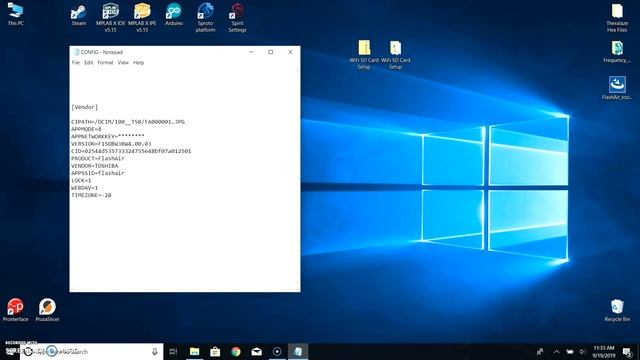The height and width of the screenshot is (360, 640).
Task: Open the View menu in Notepad
Action: [123, 62]
